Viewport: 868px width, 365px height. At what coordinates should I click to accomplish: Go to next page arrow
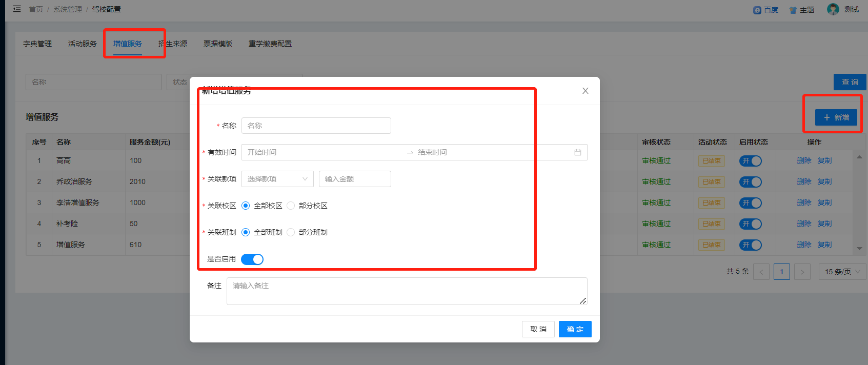(x=802, y=272)
